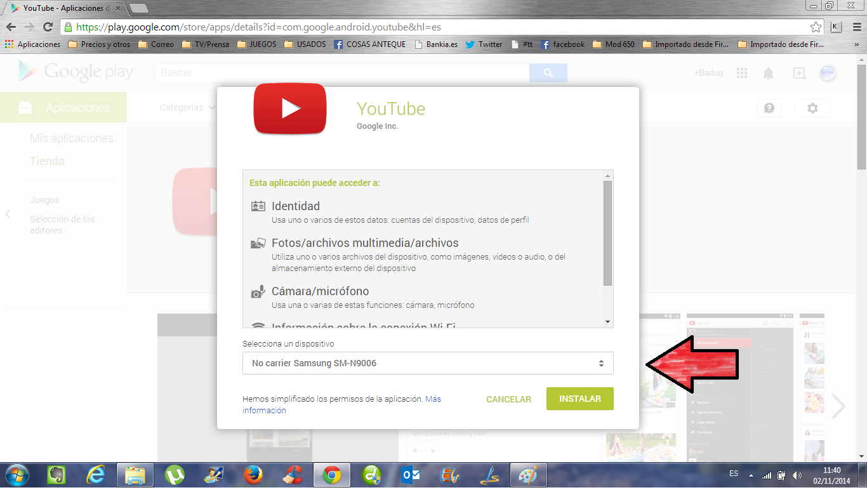Click the browser back arrow
The height and width of the screenshot is (504, 867).
pyautogui.click(x=11, y=27)
